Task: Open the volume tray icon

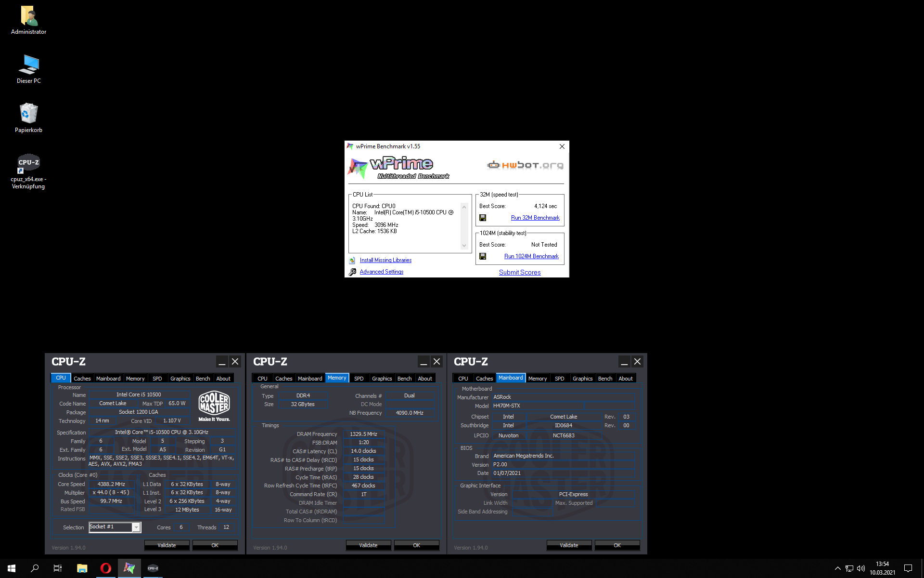Action: click(x=861, y=568)
